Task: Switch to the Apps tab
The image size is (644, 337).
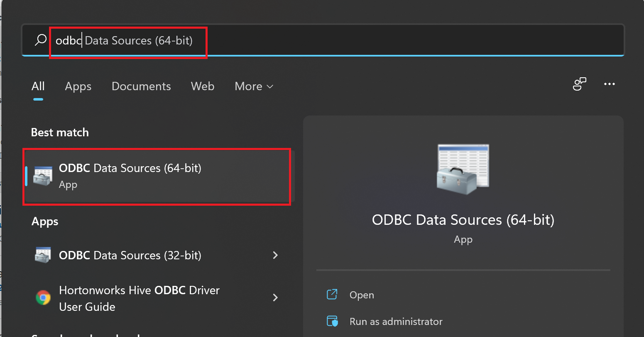Action: (x=78, y=86)
